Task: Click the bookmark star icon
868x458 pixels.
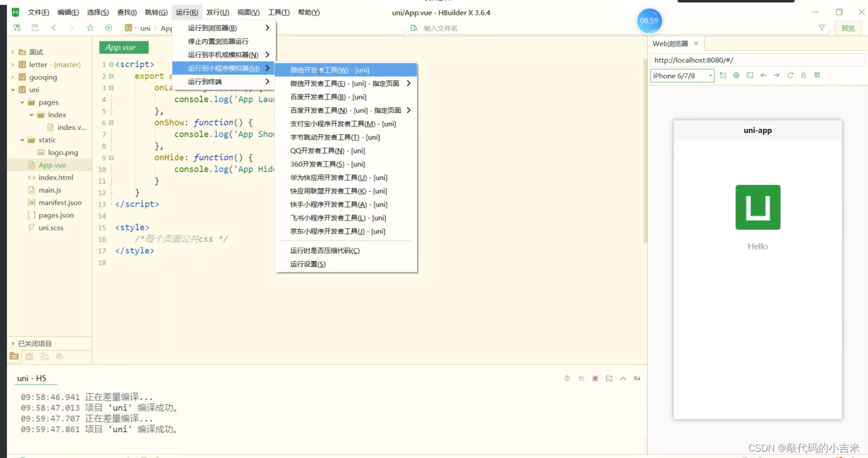Action: [x=90, y=28]
